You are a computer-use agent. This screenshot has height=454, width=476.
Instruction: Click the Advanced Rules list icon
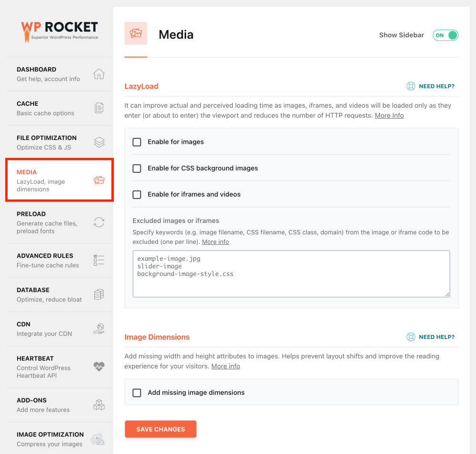click(x=99, y=260)
